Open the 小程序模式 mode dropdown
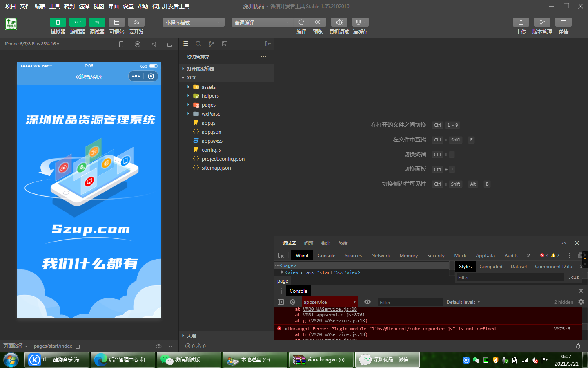Image resolution: width=588 pixels, height=368 pixels. [x=193, y=22]
